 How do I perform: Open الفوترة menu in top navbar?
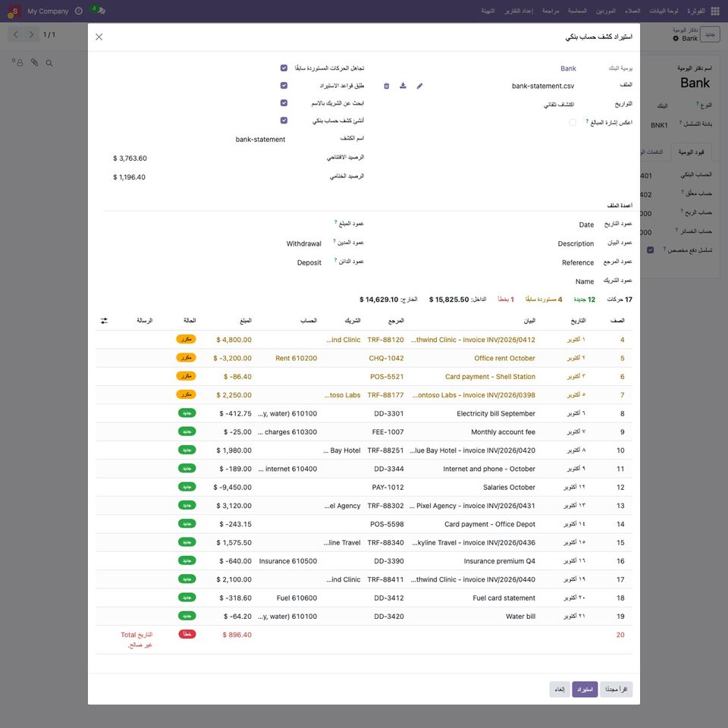[695, 11]
